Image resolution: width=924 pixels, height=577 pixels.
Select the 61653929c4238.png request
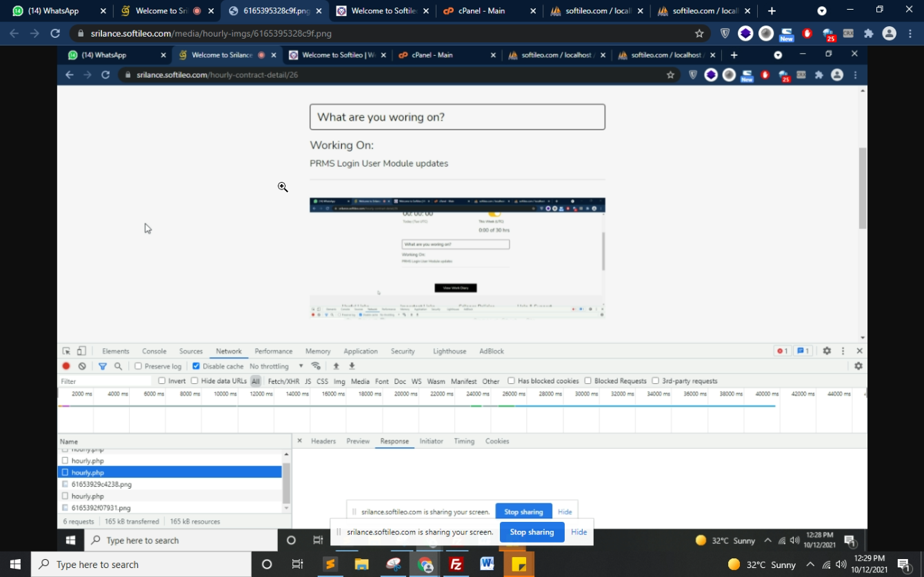(x=101, y=484)
